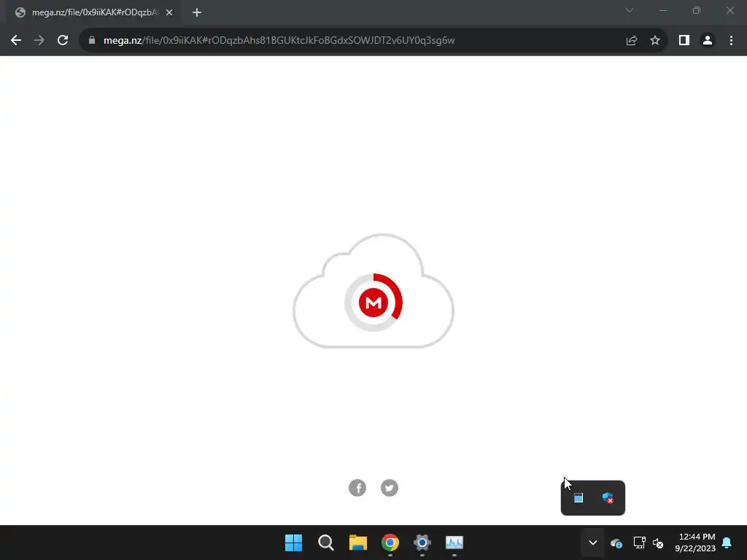747x560 pixels.
Task: Click the OneDrive cloud tray icon
Action: coord(616,542)
